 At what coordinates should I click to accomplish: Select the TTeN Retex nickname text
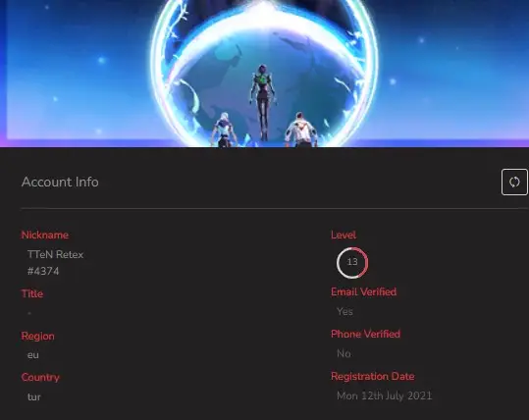click(x=55, y=254)
